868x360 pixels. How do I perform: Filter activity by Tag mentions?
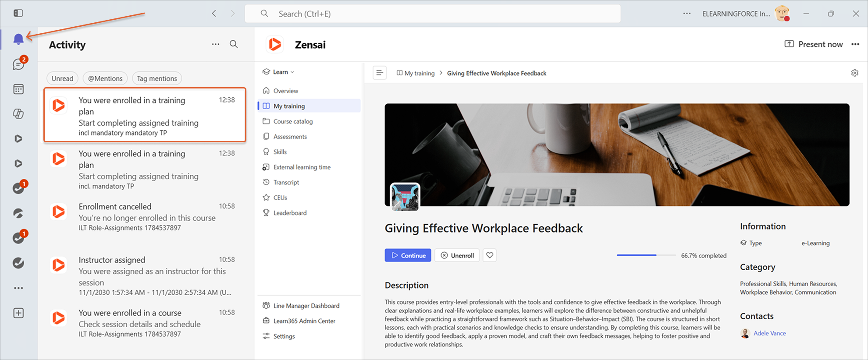pos(157,78)
